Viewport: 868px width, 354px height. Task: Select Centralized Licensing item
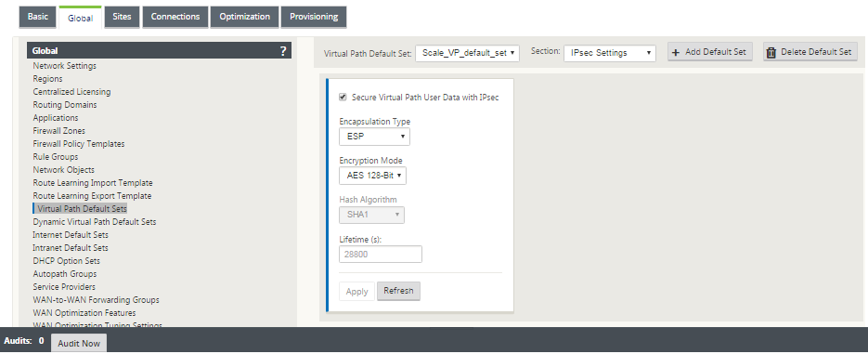[x=71, y=92]
